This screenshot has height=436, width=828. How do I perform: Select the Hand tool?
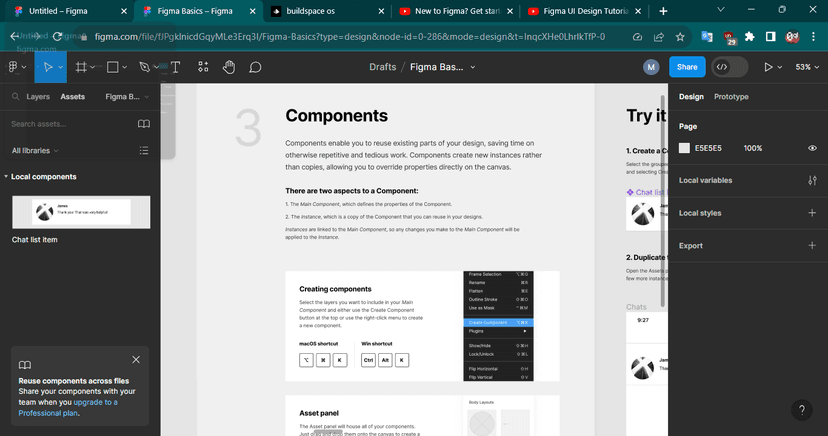pos(229,67)
